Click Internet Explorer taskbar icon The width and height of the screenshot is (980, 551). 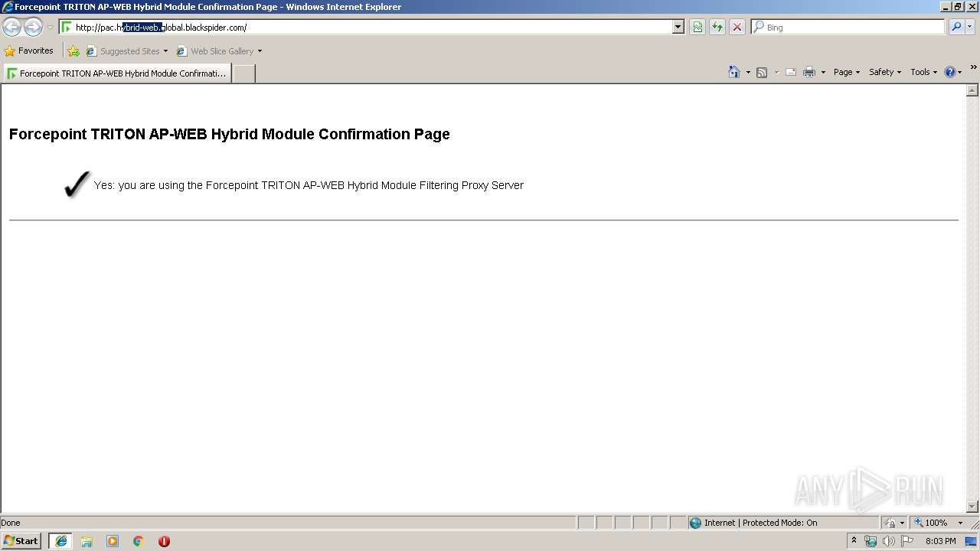coord(60,541)
